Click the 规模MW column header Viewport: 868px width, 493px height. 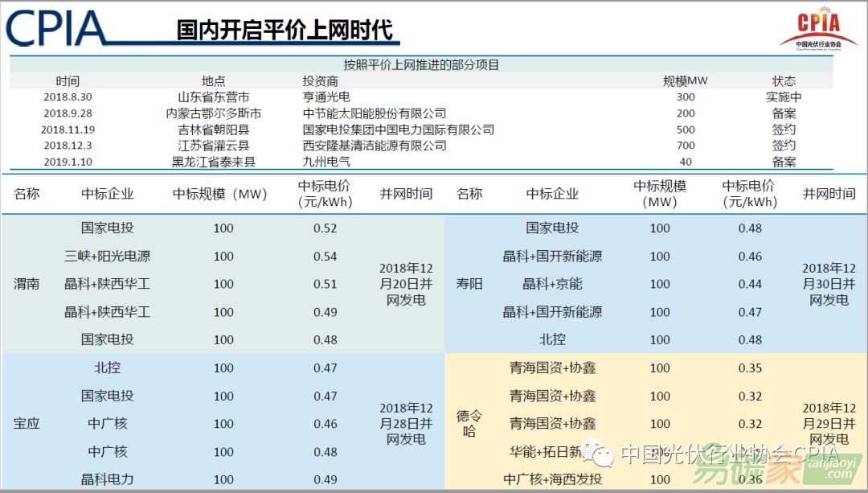click(685, 81)
